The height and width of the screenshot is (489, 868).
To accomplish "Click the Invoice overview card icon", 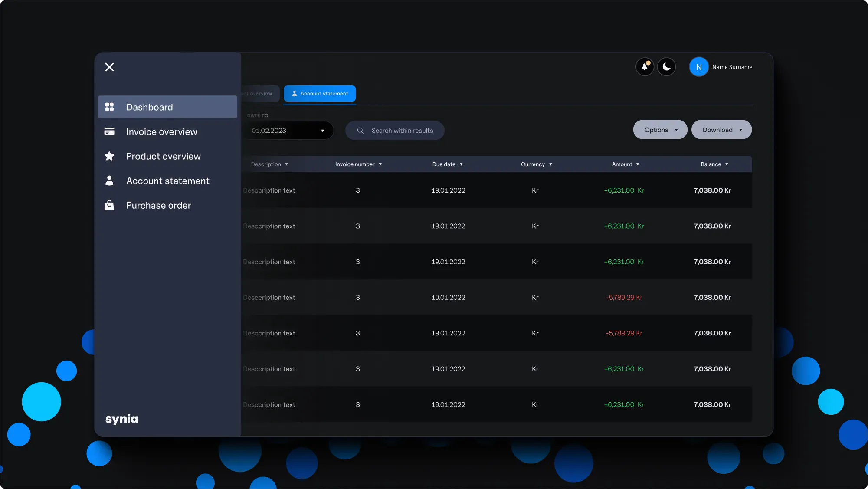I will coord(109,131).
